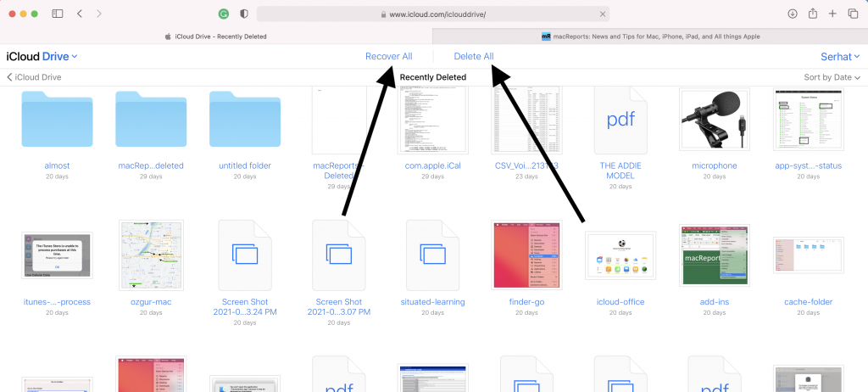Screen dimensions: 868x392
Task: Open the iCloud Drive app switcher dropdown
Action: [x=42, y=57]
